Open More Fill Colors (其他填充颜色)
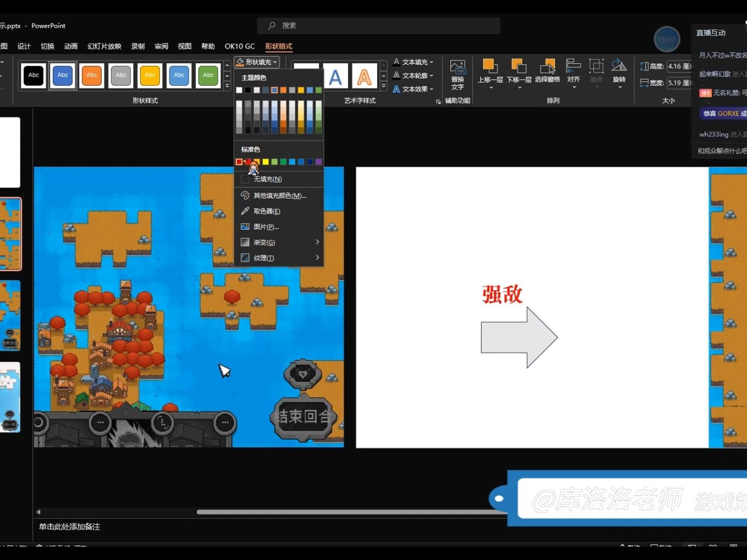 (x=279, y=195)
